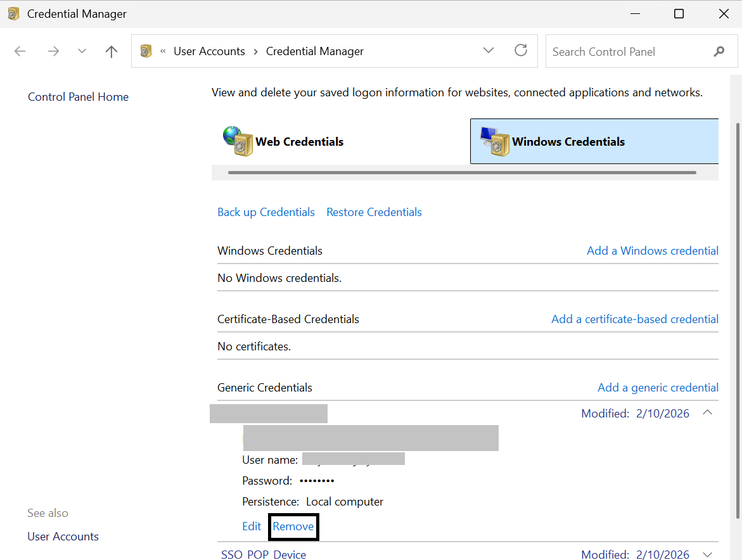Close the Credential Manager window
This screenshot has height=560, width=742.
pos(724,14)
